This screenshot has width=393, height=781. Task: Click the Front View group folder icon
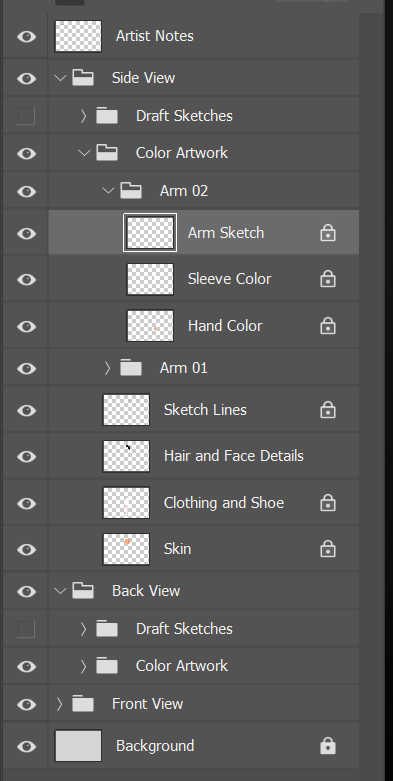[x=83, y=704]
